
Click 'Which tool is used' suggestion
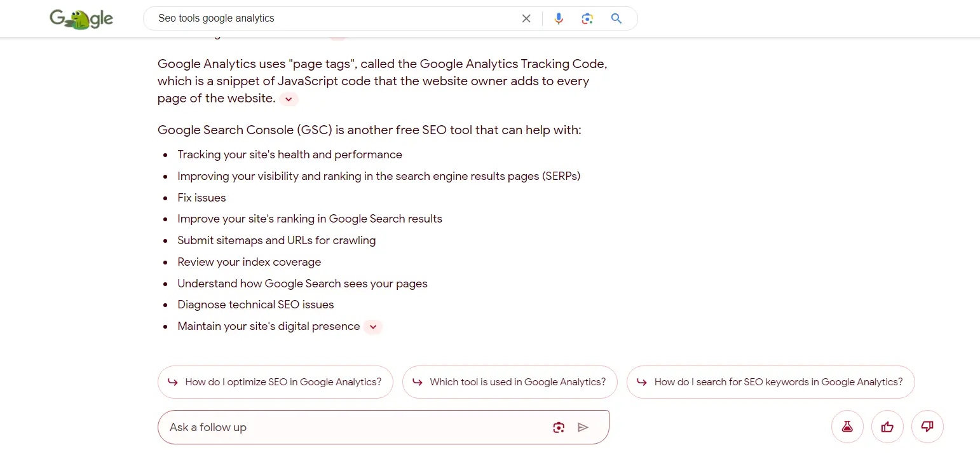click(510, 382)
